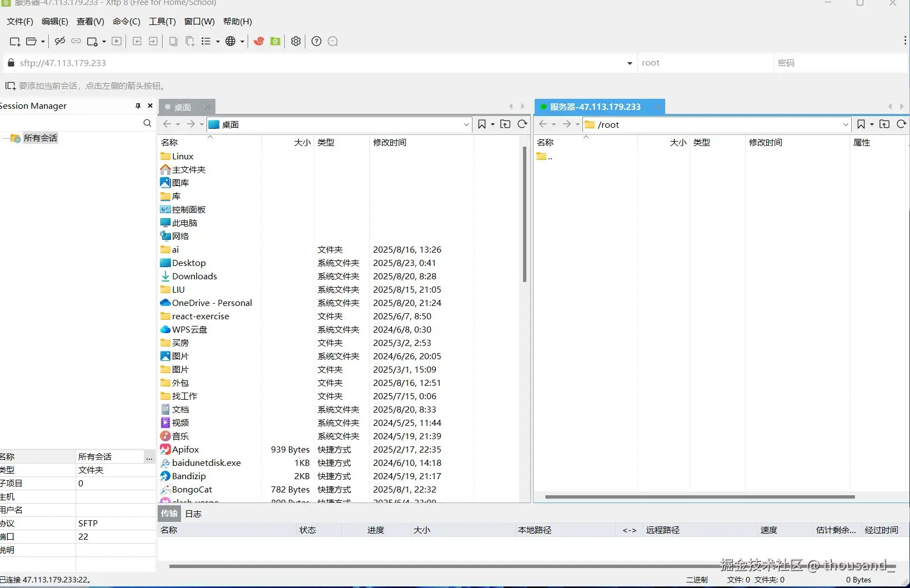The image size is (910, 588).
Task: Open Help with the question mark icon
Action: pos(316,41)
